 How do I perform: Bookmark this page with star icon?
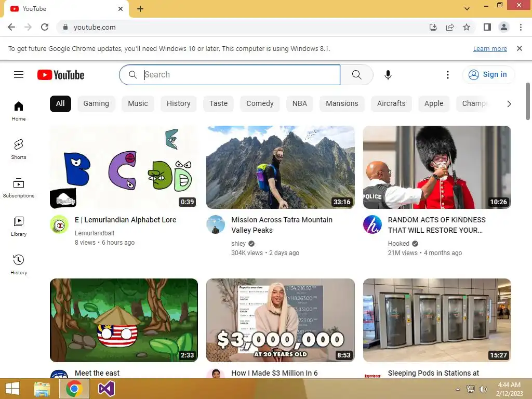coord(467,27)
